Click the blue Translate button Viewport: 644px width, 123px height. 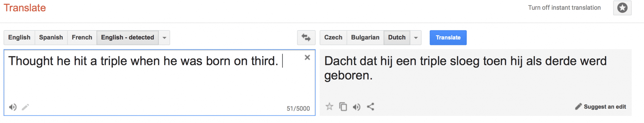(448, 38)
